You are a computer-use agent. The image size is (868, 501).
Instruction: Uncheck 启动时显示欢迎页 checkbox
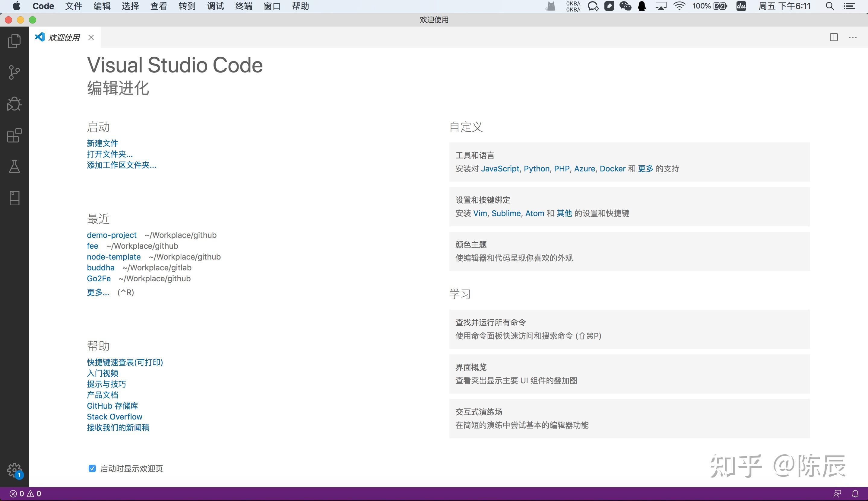(92, 468)
